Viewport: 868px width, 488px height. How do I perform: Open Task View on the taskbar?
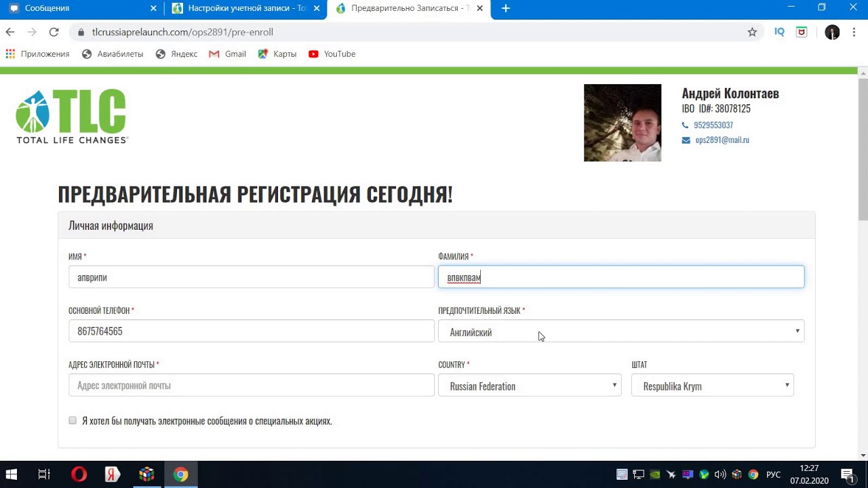[x=44, y=474]
